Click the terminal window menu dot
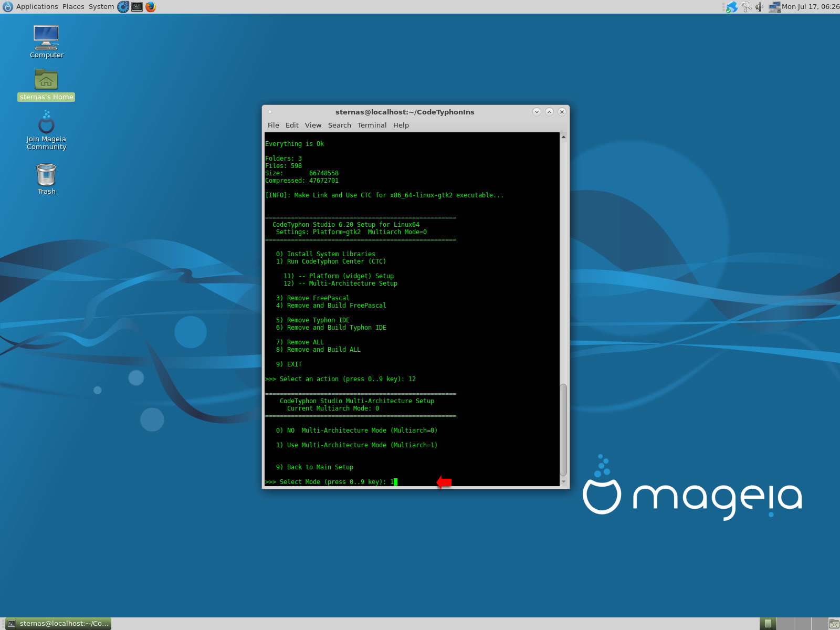Image resolution: width=840 pixels, height=630 pixels. (x=270, y=112)
